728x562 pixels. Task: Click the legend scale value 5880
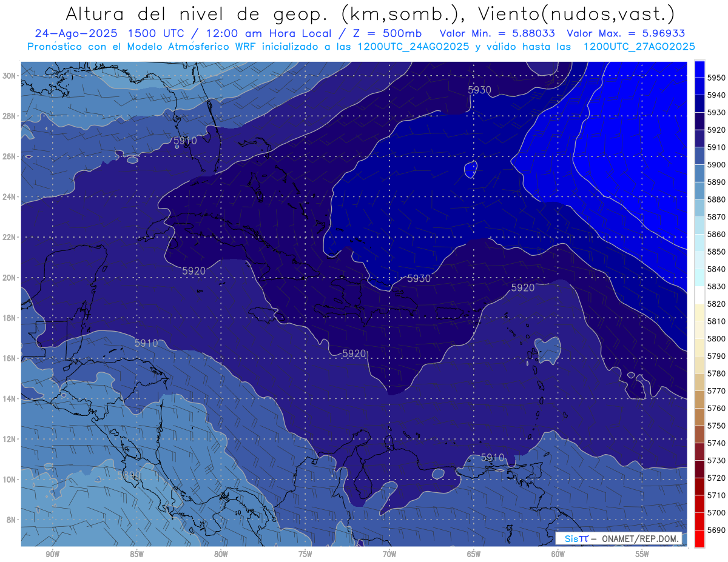coord(716,199)
